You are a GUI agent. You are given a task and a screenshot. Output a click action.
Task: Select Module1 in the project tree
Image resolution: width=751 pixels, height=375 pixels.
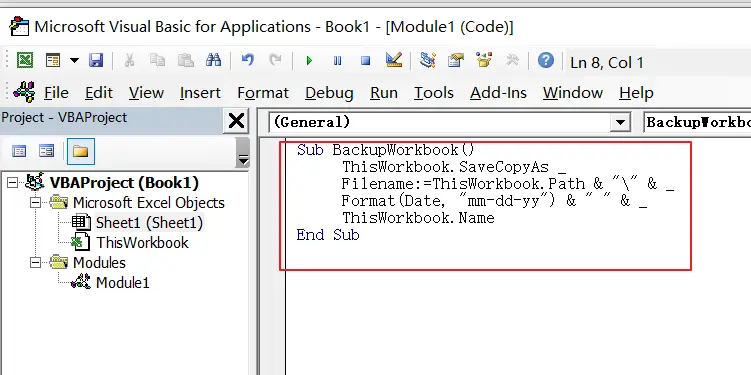pos(123,283)
